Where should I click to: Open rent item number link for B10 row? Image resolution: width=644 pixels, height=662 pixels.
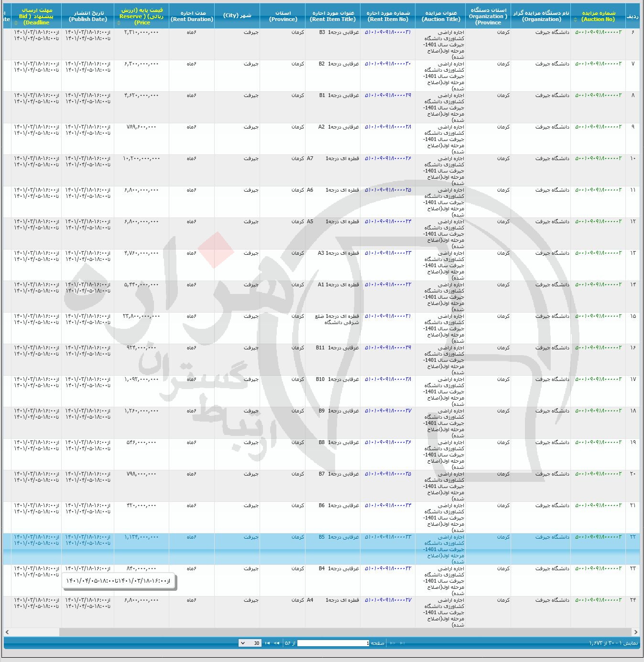coord(388,379)
